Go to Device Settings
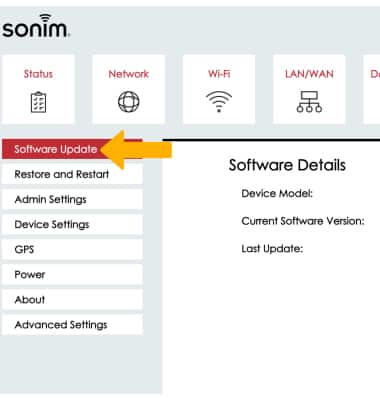Image resolution: width=380 pixels, height=400 pixels. 72,224
